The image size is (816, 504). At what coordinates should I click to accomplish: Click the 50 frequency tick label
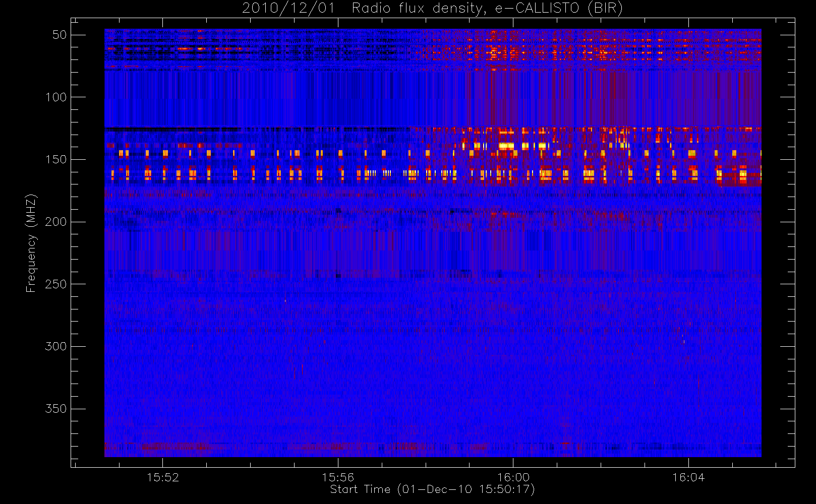60,35
